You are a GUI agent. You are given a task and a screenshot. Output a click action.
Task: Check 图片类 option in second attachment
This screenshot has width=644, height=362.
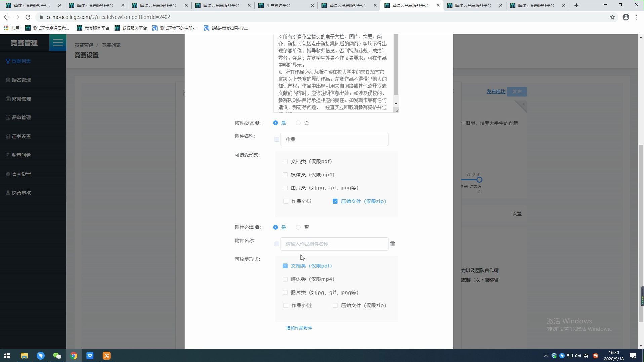(x=285, y=293)
